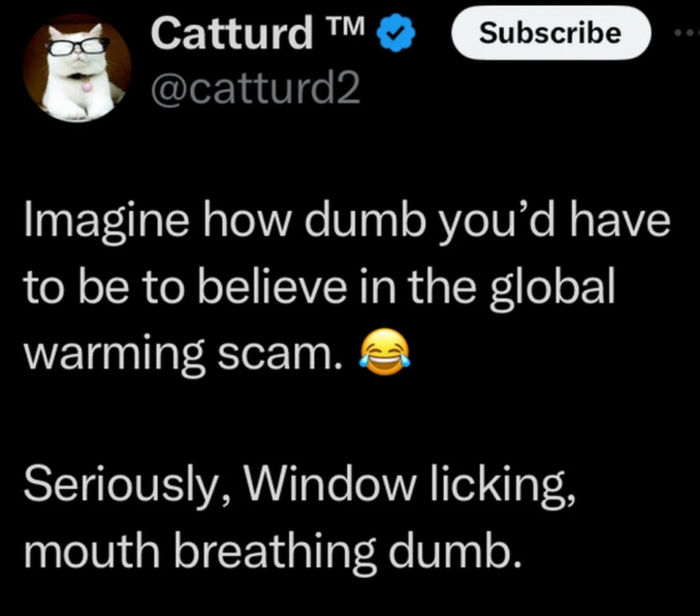Click the laughing crying emoji
This screenshot has height=616, width=700.
click(x=385, y=351)
